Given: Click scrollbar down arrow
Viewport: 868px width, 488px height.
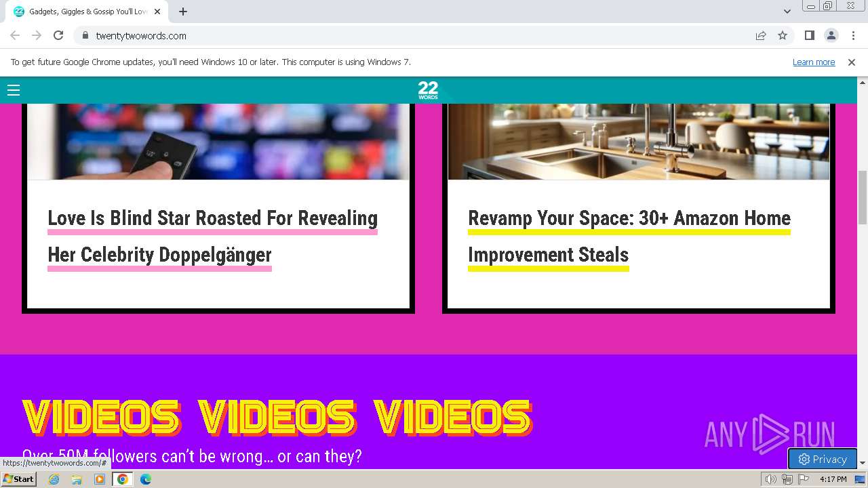Looking at the screenshot, I should tap(863, 464).
